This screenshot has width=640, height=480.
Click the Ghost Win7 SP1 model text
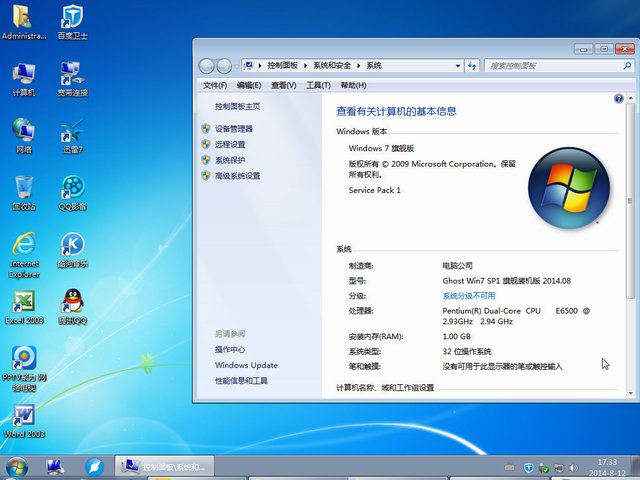click(x=507, y=281)
